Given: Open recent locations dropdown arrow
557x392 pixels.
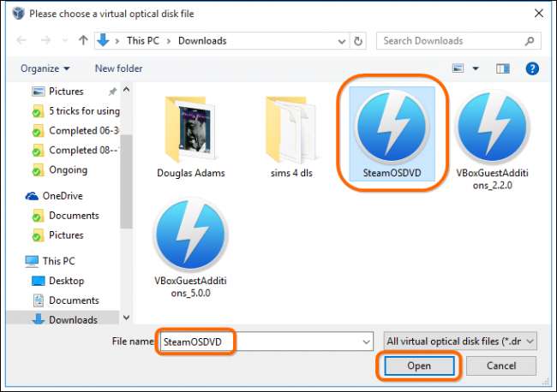Looking at the screenshot, I should pyautogui.click(x=65, y=41).
